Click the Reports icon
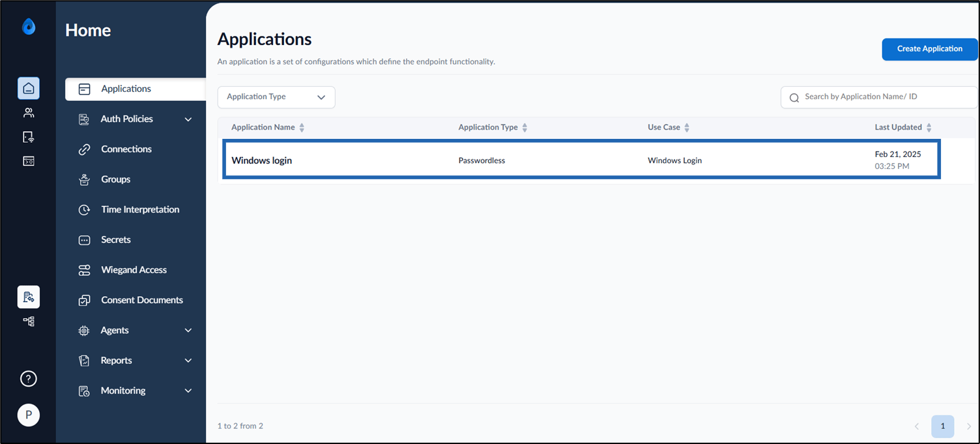This screenshot has height=444, width=980. click(x=84, y=361)
